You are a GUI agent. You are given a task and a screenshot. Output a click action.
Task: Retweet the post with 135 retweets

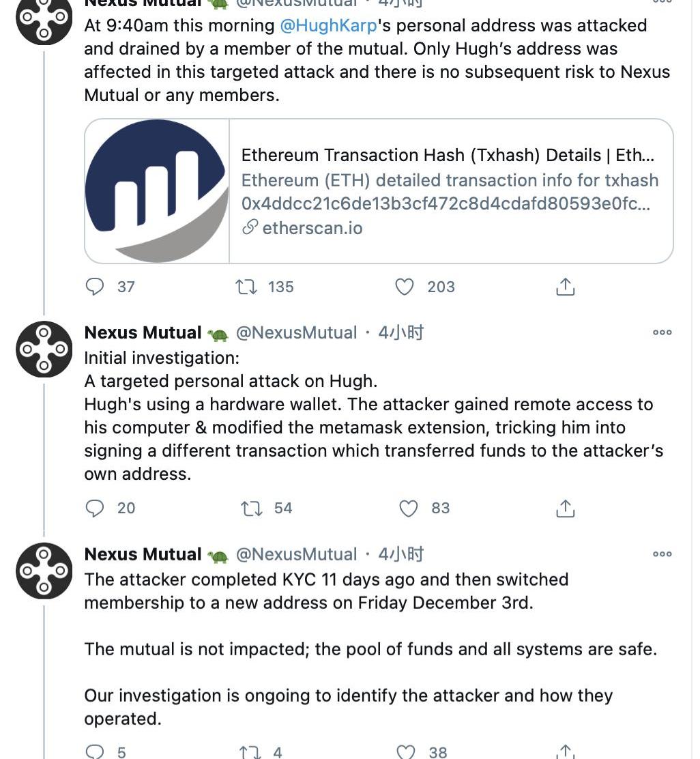[x=246, y=287]
